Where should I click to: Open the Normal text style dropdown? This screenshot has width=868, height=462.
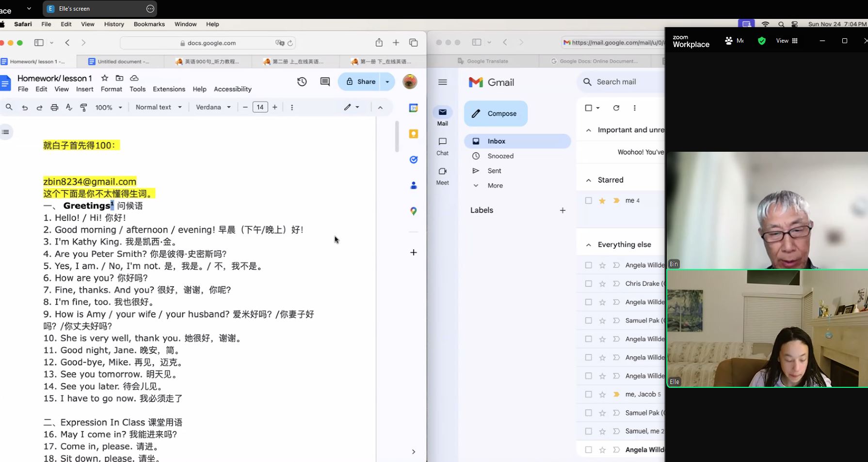tap(159, 107)
